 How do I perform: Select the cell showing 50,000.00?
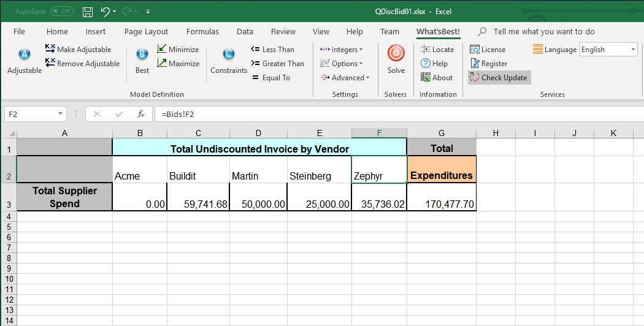(258, 197)
